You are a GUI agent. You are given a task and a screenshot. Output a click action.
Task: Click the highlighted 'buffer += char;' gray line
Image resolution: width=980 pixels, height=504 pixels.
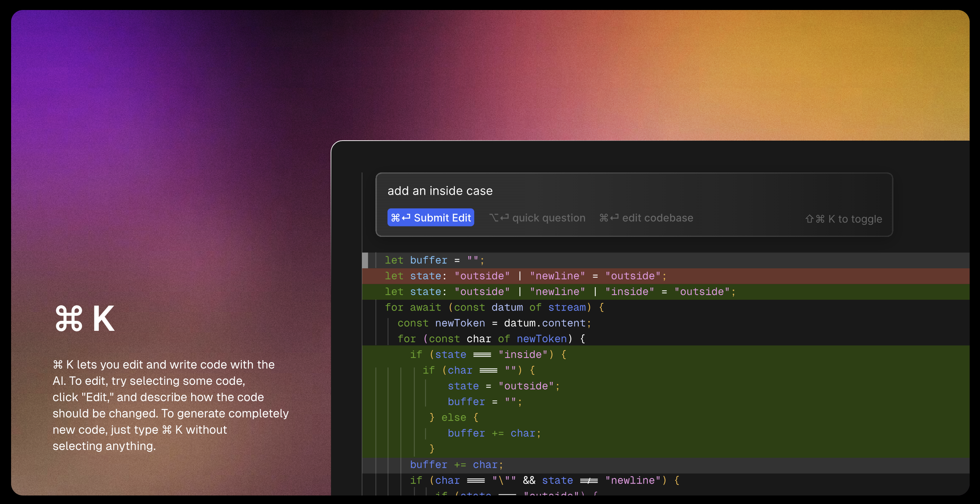[456, 464]
